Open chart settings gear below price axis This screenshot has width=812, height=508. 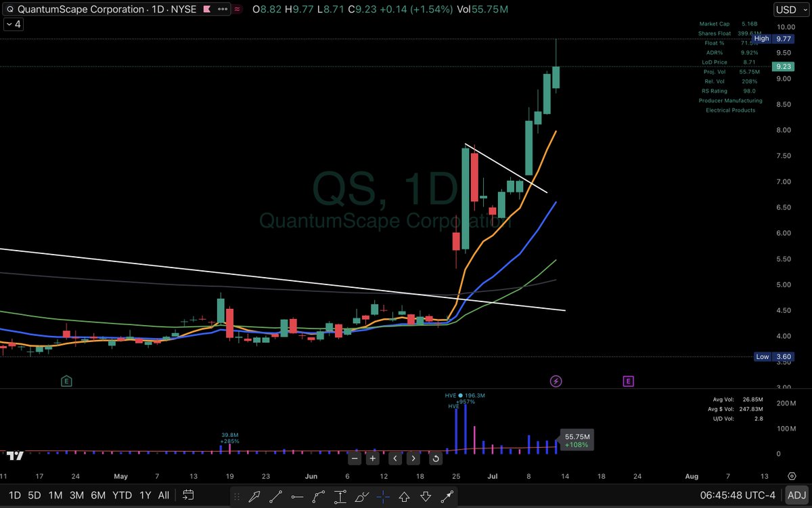click(x=791, y=476)
